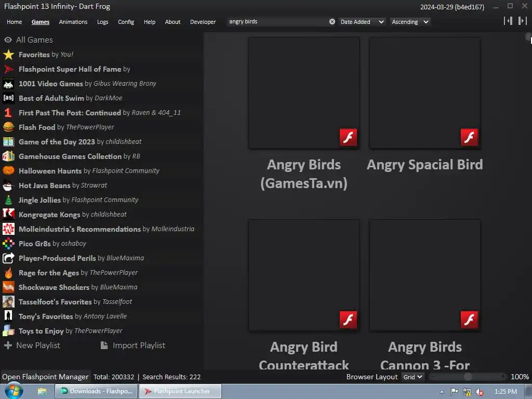Click the Flash badge on Angry Spacial Bird
532x399 pixels.
pos(469,137)
